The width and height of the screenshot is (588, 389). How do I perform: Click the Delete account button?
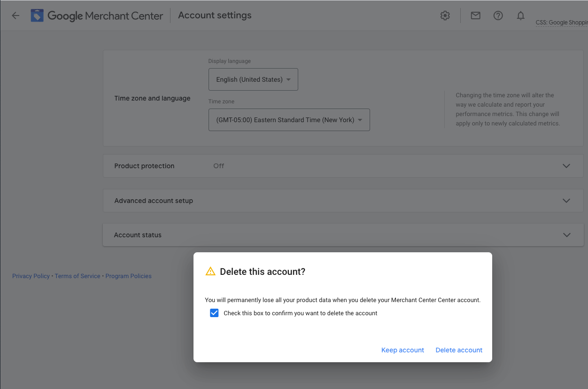pyautogui.click(x=459, y=350)
